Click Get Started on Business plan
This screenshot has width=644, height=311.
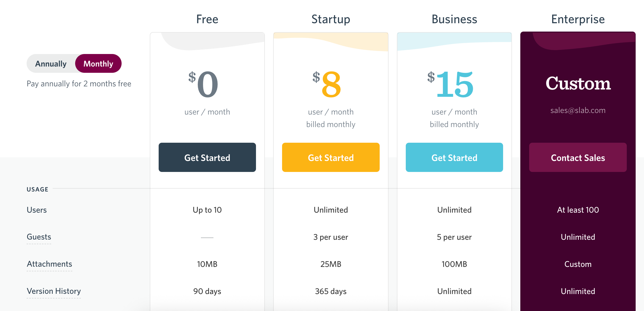[454, 157]
